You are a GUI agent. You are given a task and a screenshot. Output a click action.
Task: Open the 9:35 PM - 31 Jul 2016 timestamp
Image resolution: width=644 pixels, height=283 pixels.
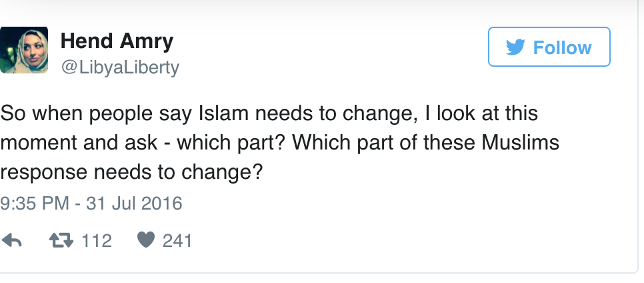coord(91,203)
